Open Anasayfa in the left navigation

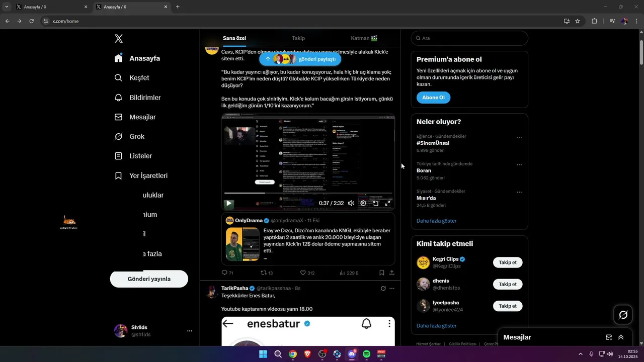click(137, 58)
